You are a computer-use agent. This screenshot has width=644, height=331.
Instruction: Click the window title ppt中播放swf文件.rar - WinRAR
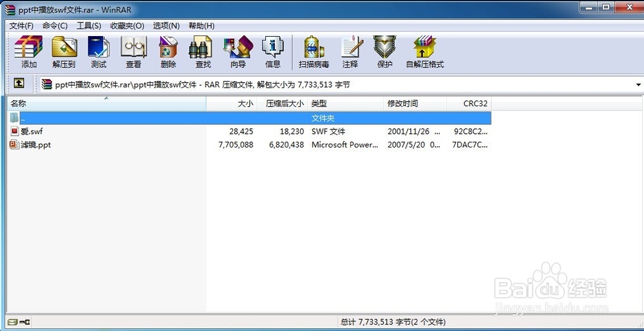[x=75, y=10]
